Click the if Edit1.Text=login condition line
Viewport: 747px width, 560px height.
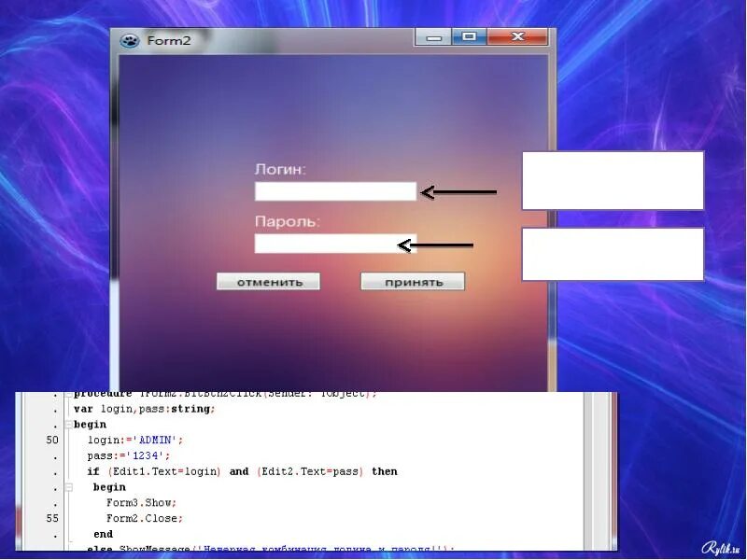pyautogui.click(x=242, y=471)
